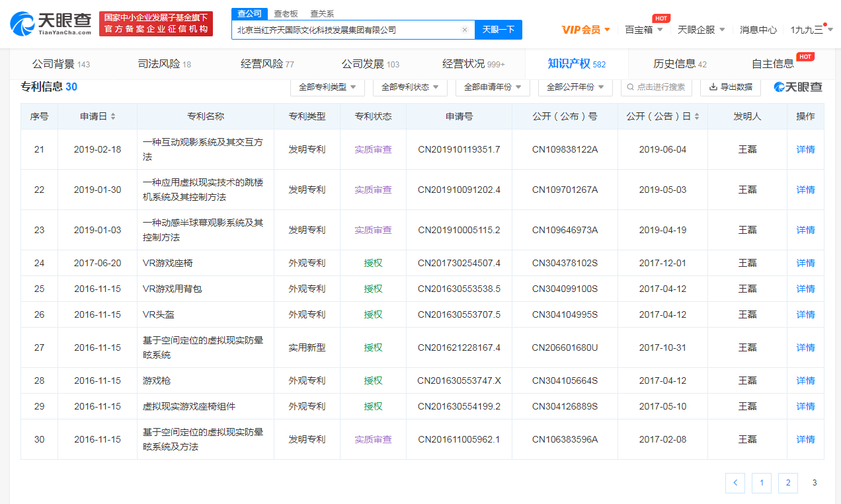Click application number CN201630553747.X
Image resolution: width=841 pixels, height=504 pixels.
tap(459, 380)
